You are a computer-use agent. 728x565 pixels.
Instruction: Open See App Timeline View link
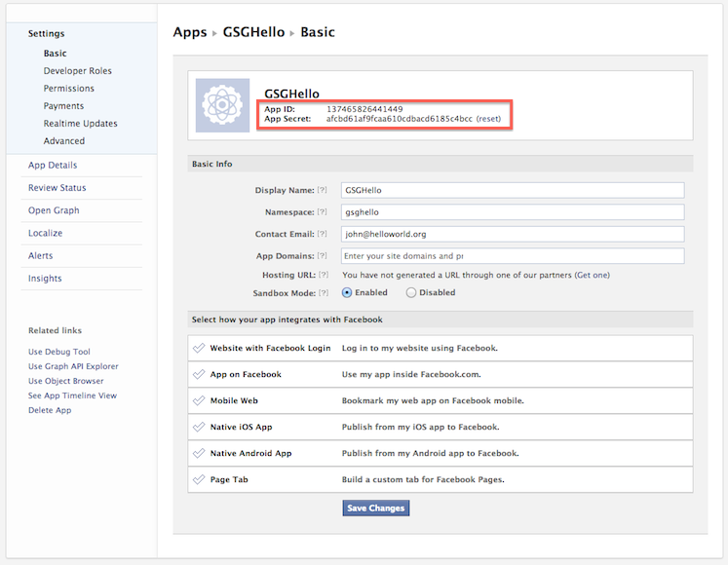click(x=72, y=395)
